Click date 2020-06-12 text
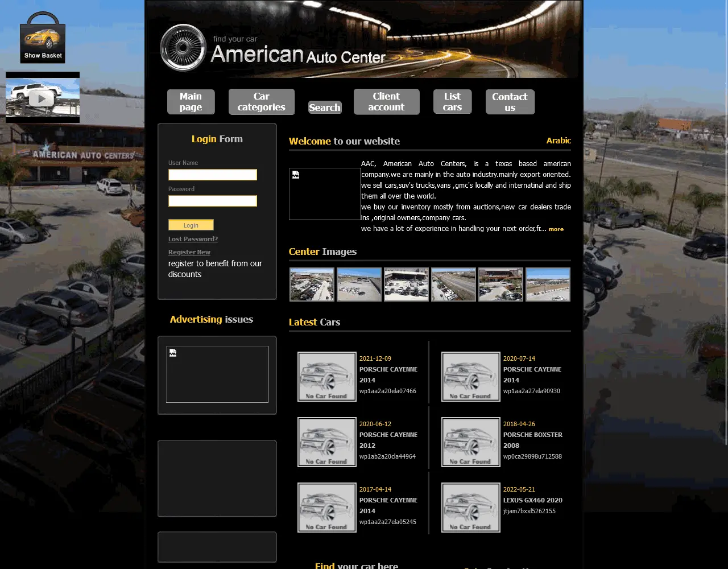Screen dimensions: 728x569 coord(375,424)
